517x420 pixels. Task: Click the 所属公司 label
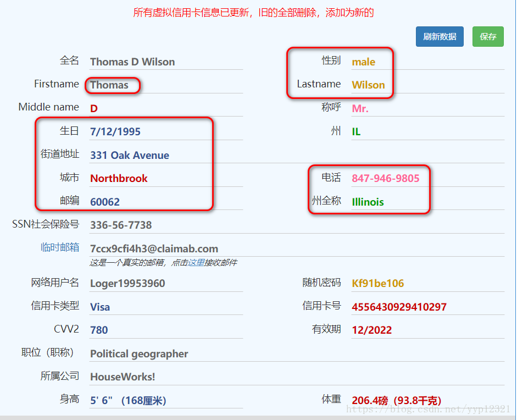tap(60, 376)
